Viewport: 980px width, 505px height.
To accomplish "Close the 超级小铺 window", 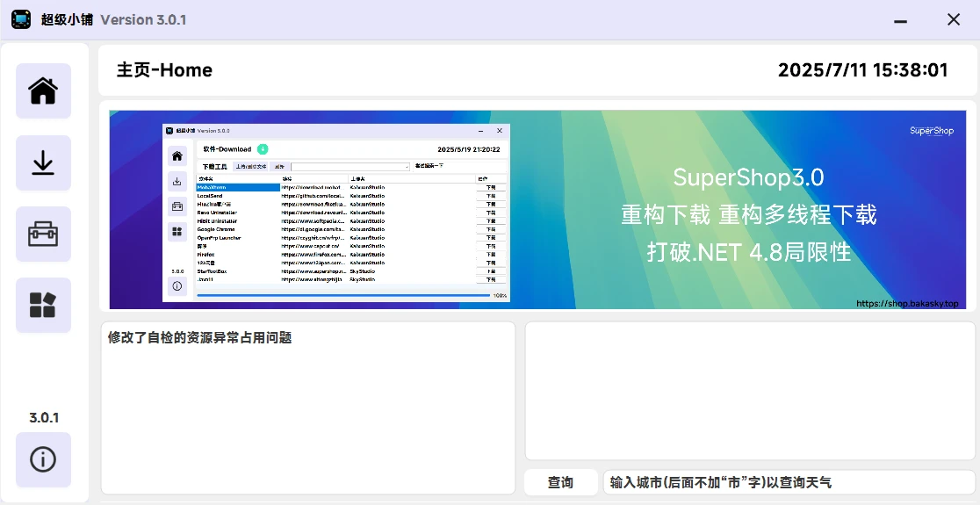I will (x=954, y=20).
